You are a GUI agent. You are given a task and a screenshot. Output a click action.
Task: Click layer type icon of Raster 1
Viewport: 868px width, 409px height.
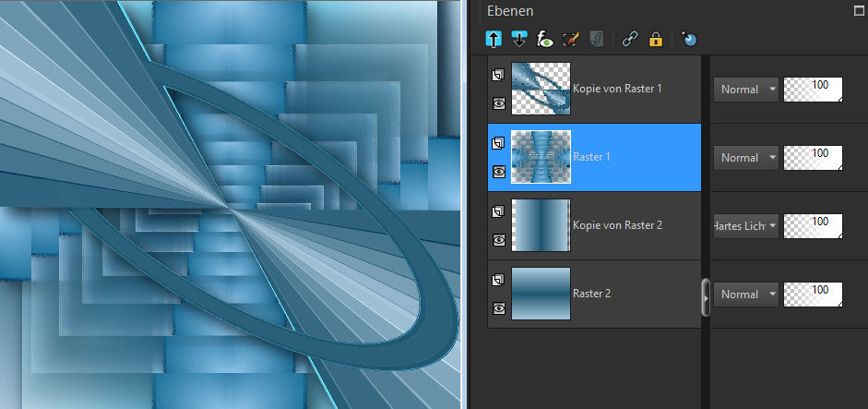click(498, 143)
